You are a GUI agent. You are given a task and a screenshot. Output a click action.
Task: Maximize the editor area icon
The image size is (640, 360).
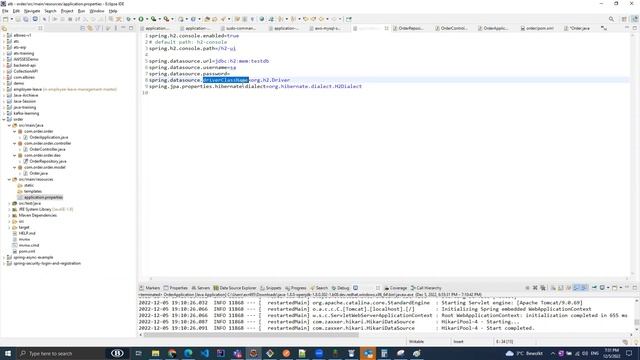click(x=635, y=28)
